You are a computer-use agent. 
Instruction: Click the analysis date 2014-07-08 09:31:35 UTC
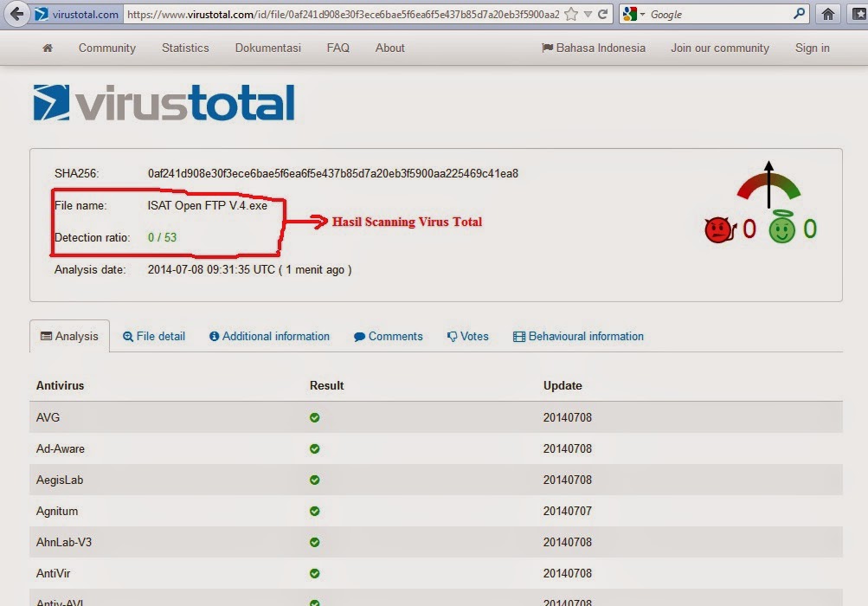tap(211, 270)
